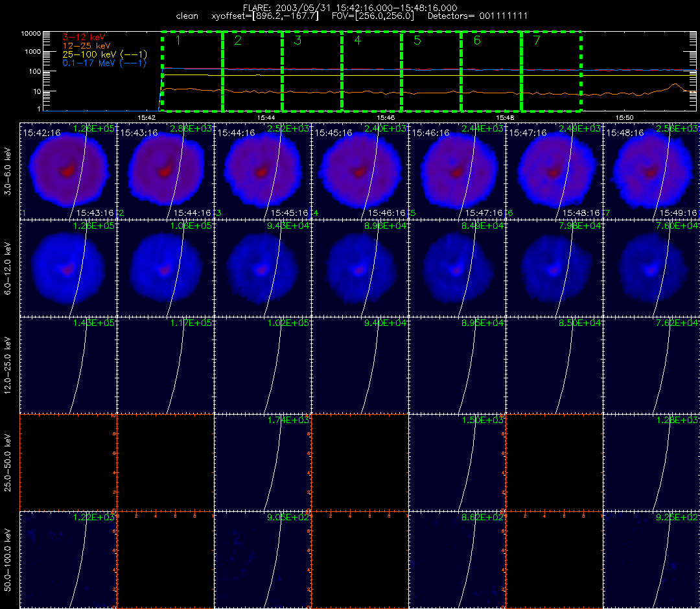Open the 50.0-100.0 keV image labeled 9.25E+02
Screen dimensions: 700x609
tap(652, 560)
